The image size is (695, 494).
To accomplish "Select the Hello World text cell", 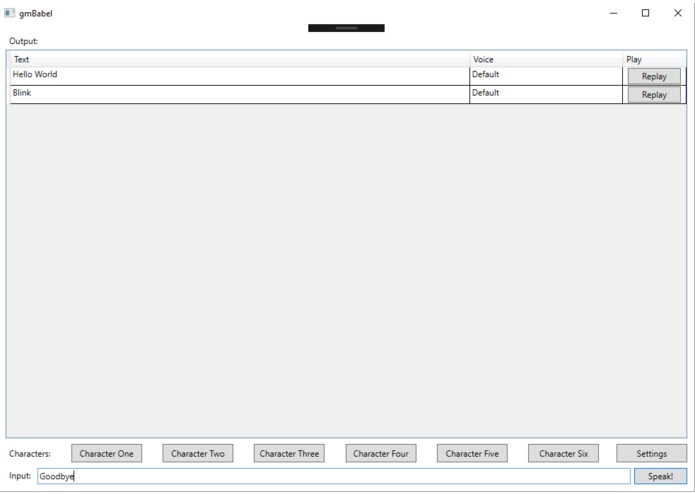I will [240, 76].
